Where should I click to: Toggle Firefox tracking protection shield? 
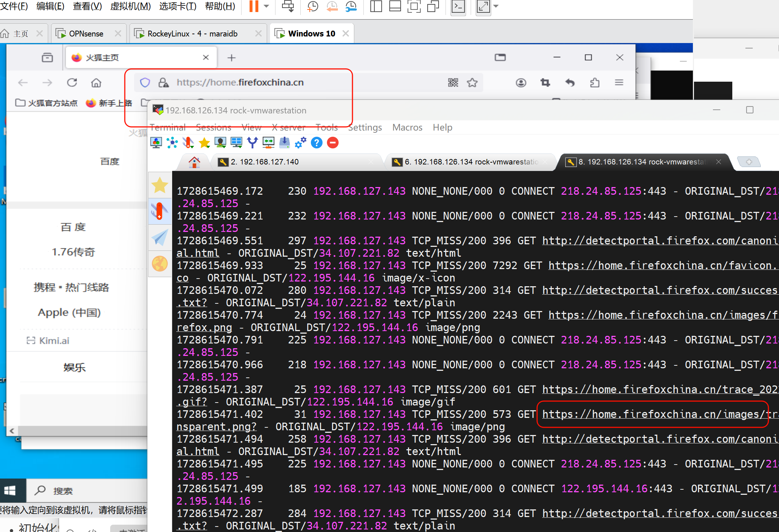pyautogui.click(x=145, y=83)
